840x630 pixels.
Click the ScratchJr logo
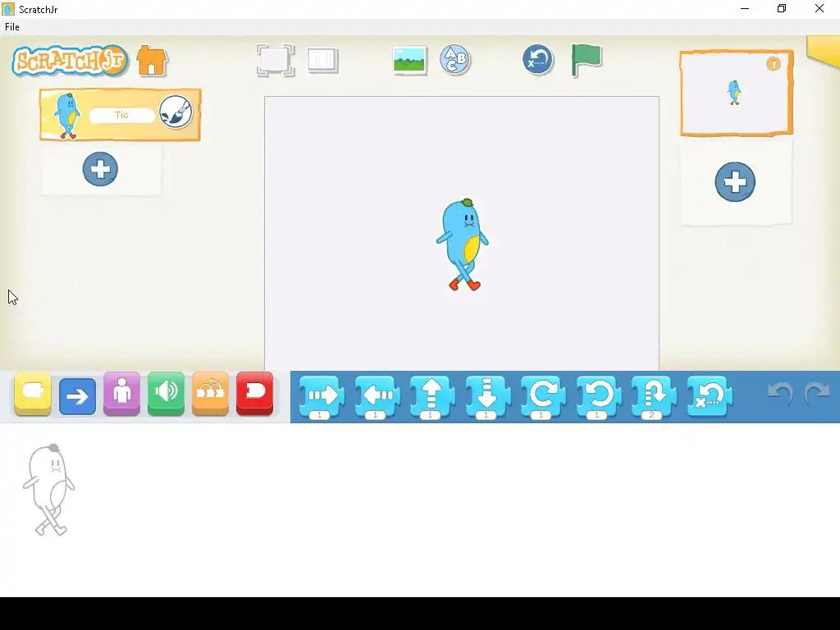[x=71, y=61]
